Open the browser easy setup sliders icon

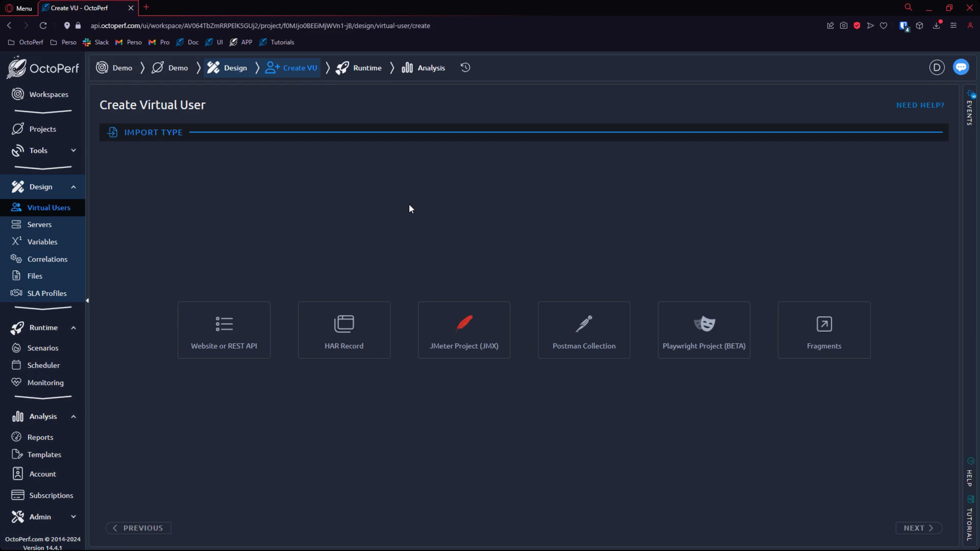pos(953,25)
